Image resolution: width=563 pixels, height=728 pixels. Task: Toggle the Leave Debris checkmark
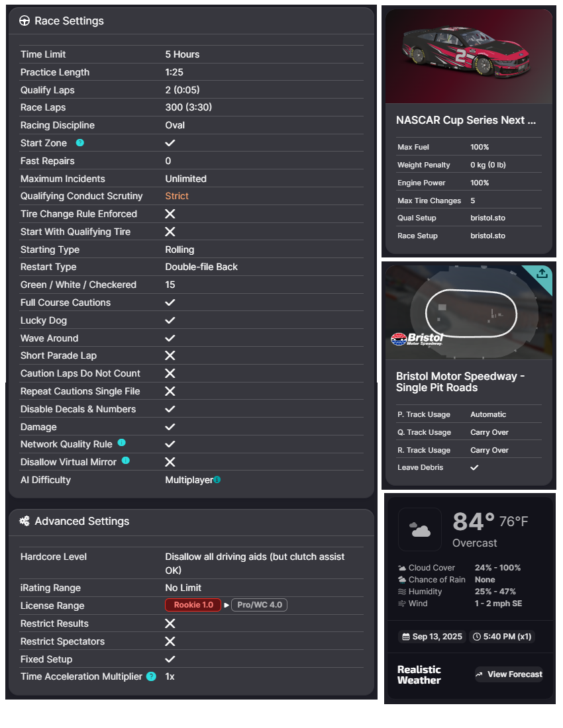[474, 467]
